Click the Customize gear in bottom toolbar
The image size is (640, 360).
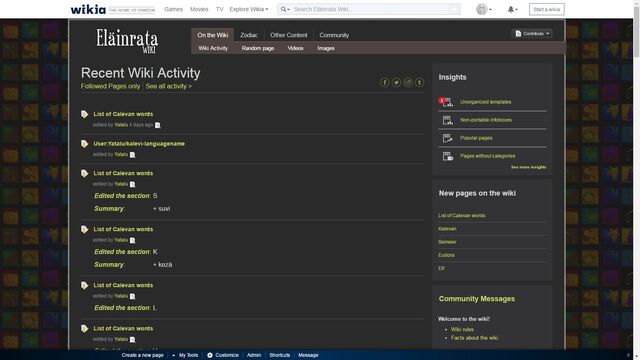[210, 355]
